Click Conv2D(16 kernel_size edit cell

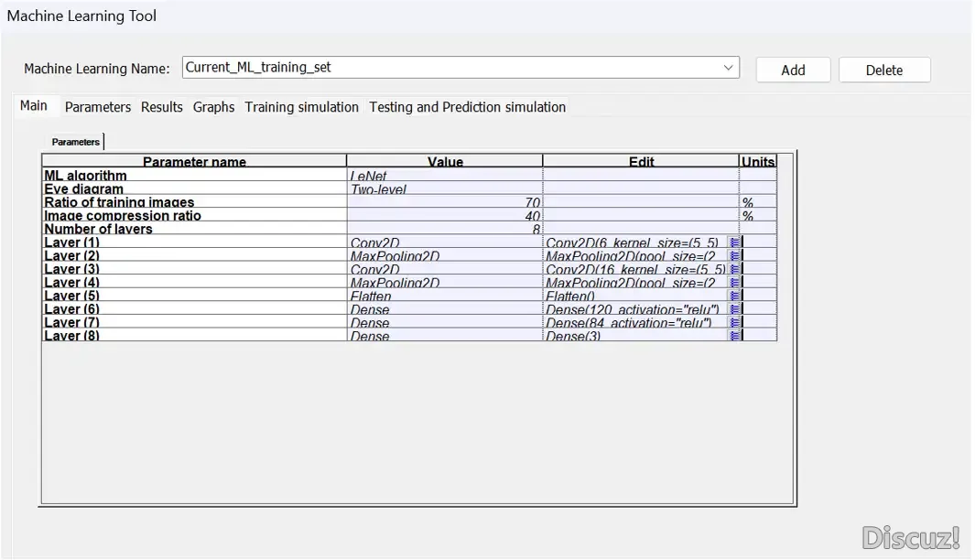click(x=635, y=268)
